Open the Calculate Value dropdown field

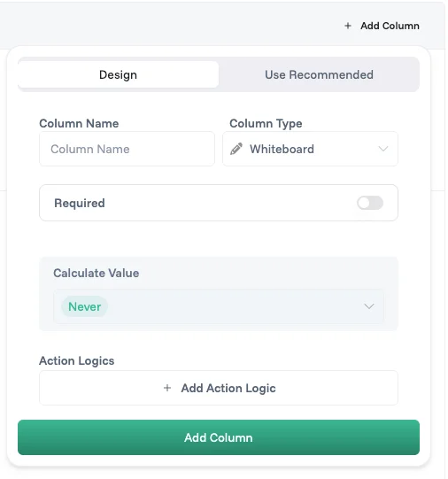click(219, 306)
